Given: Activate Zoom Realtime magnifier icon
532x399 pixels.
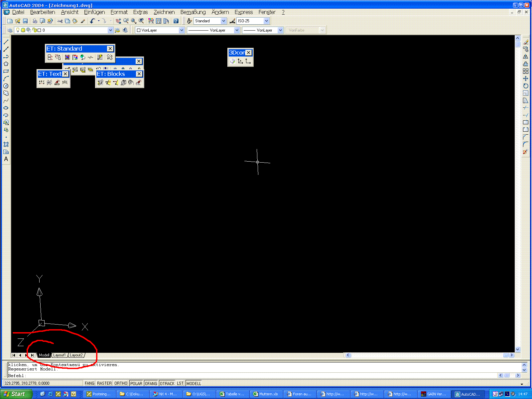Looking at the screenshot, I should pyautogui.click(x=126, y=21).
